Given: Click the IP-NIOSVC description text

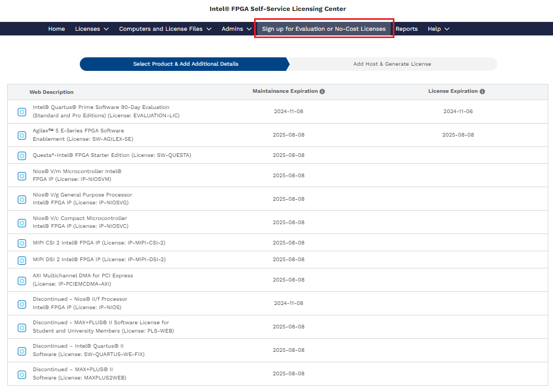Looking at the screenshot, I should [x=80, y=222].
